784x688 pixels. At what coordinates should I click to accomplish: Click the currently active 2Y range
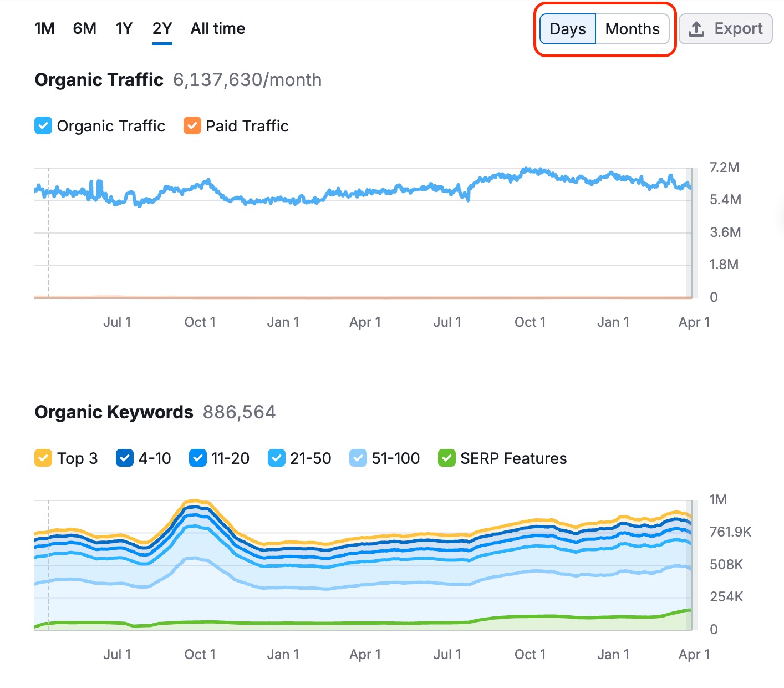pos(161,28)
